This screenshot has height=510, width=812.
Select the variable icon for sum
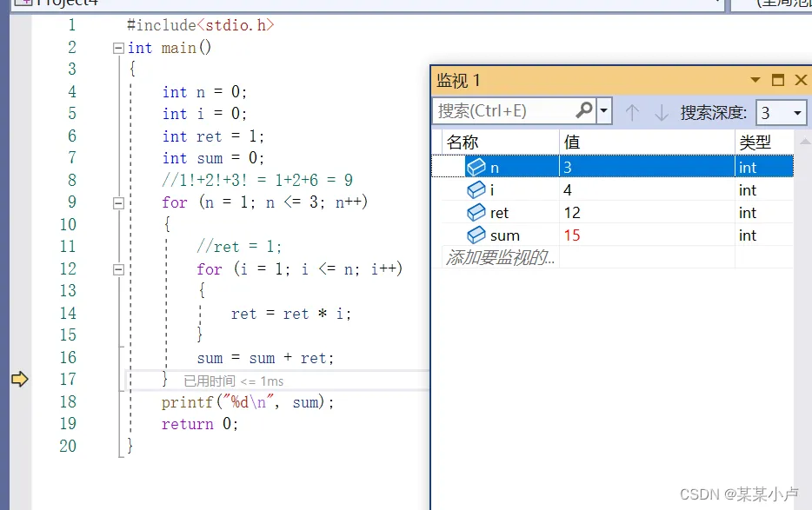tap(476, 235)
